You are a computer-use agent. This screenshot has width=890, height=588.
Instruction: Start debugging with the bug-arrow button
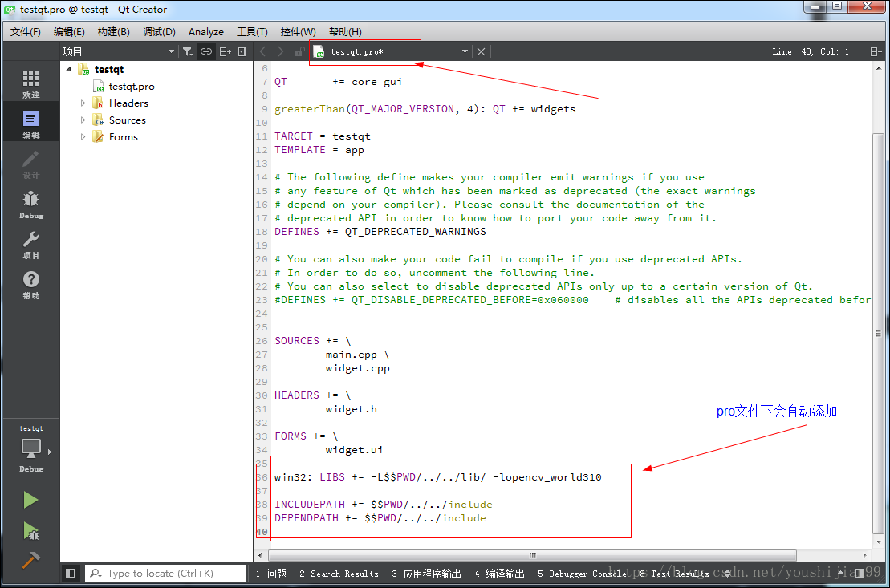click(x=30, y=531)
